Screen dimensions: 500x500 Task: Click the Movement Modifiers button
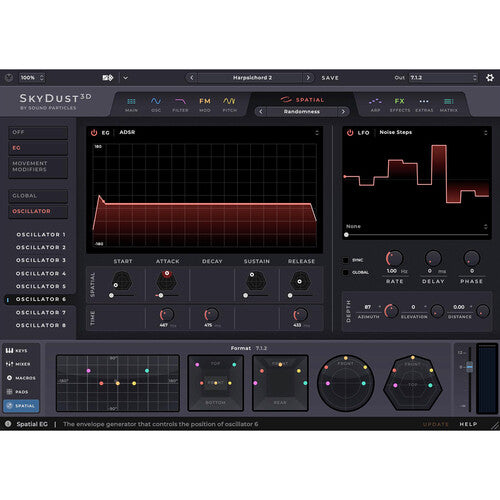(x=38, y=167)
